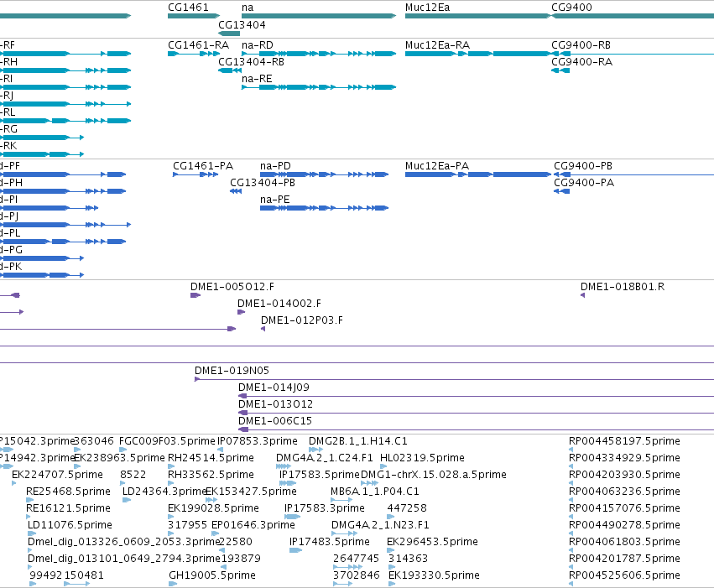
Task: Click EST RP004525606.5prime
Action: tap(624, 575)
